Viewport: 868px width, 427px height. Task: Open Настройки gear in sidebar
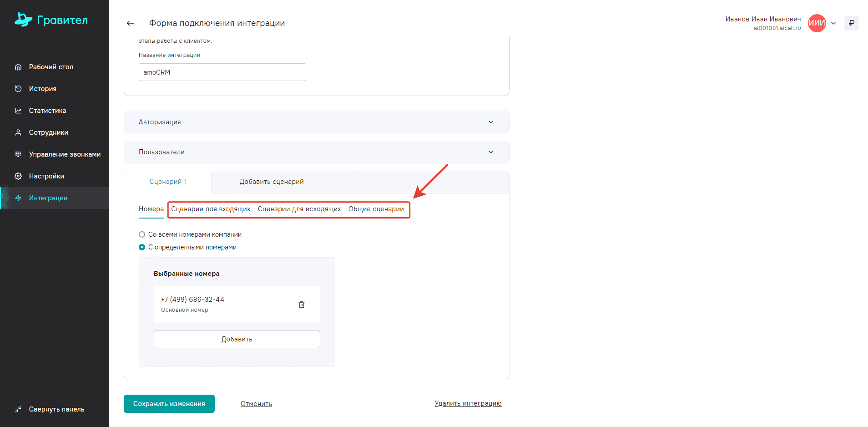coord(18,176)
